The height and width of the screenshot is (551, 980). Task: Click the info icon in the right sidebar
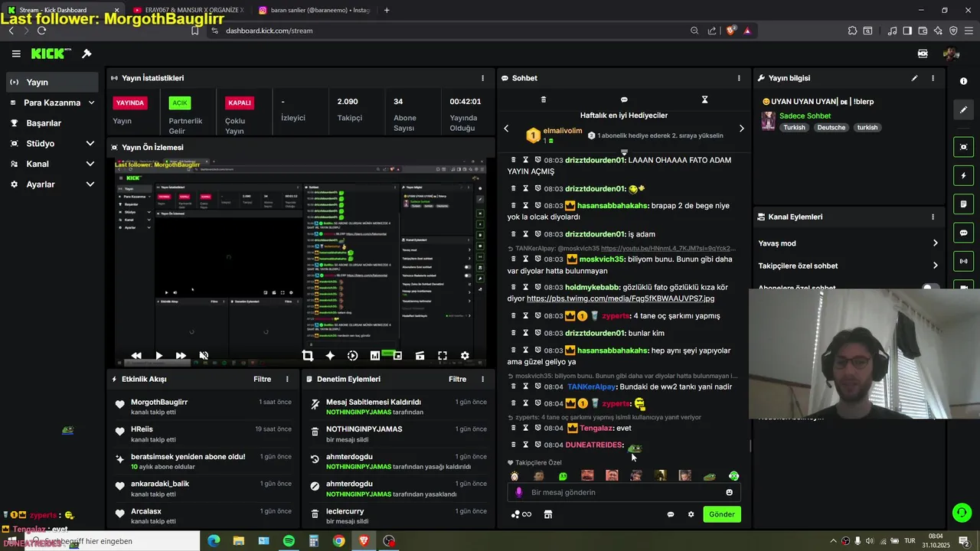point(963,81)
